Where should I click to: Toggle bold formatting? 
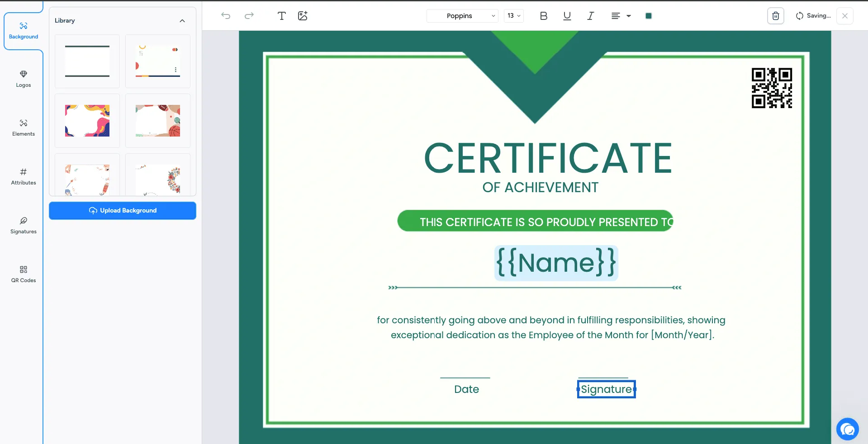[544, 16]
